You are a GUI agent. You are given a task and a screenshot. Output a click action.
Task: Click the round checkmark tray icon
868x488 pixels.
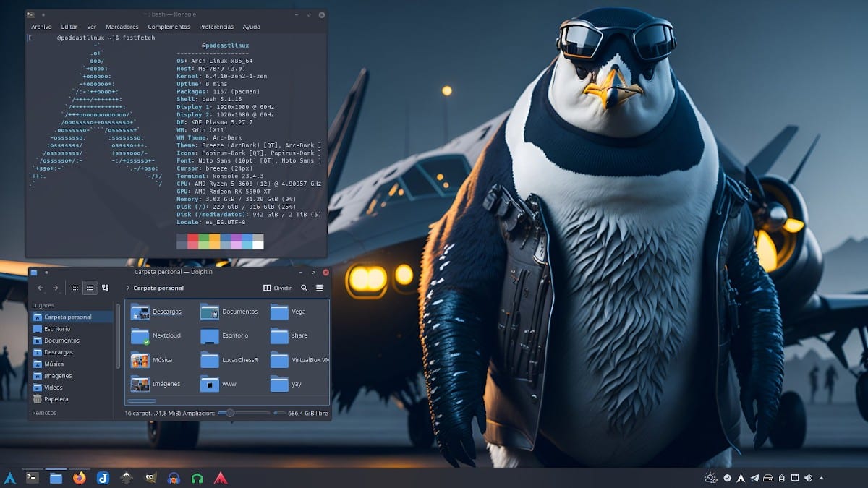click(x=728, y=478)
